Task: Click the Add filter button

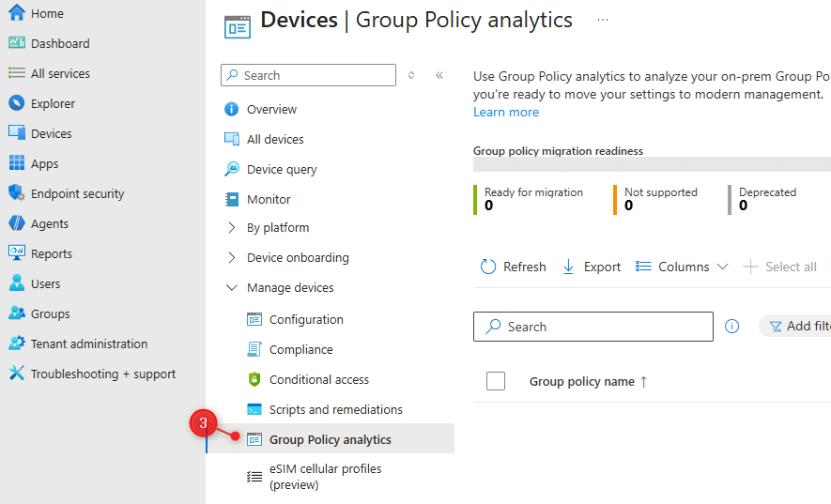Action: point(795,326)
